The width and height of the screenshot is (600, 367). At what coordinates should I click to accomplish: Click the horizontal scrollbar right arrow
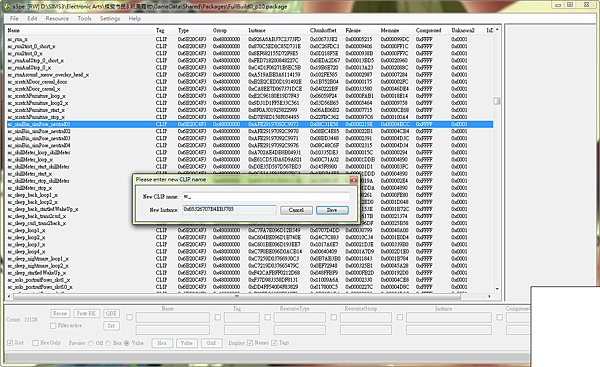coord(489,296)
